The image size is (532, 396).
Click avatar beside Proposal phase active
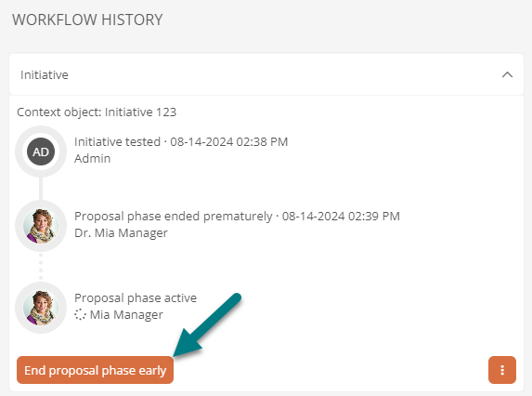[41, 308]
